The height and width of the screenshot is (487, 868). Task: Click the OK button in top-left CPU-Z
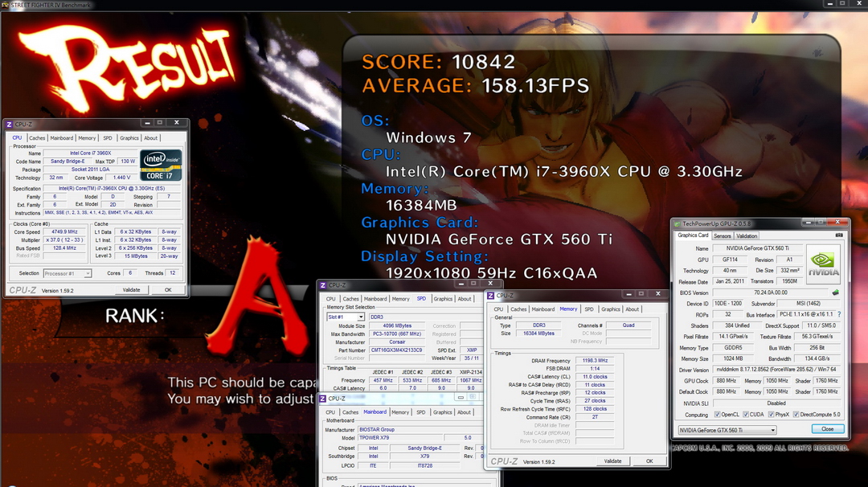[x=168, y=290]
